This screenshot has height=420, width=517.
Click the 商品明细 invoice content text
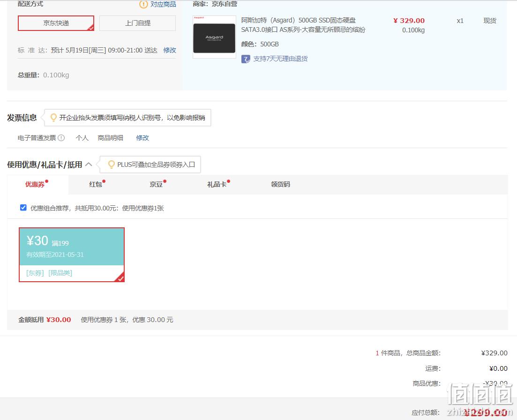pyautogui.click(x=111, y=138)
